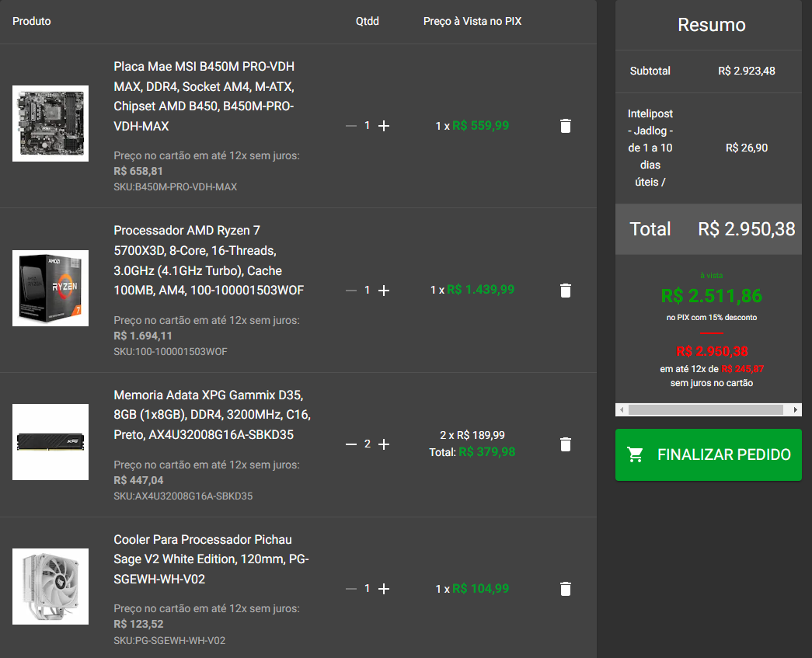Open Memoria Adata XPG Gammix D35 title
The image size is (812, 658).
coord(212,415)
